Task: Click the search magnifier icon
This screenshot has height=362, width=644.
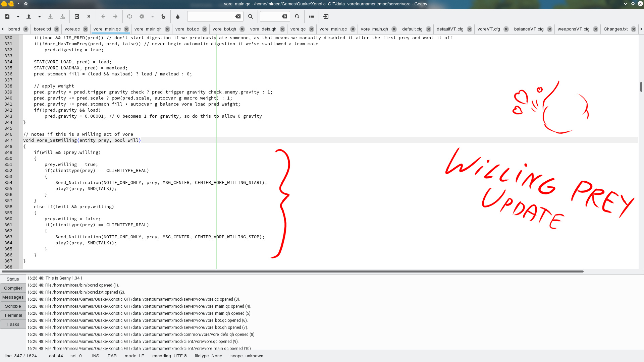Action: coord(251,16)
